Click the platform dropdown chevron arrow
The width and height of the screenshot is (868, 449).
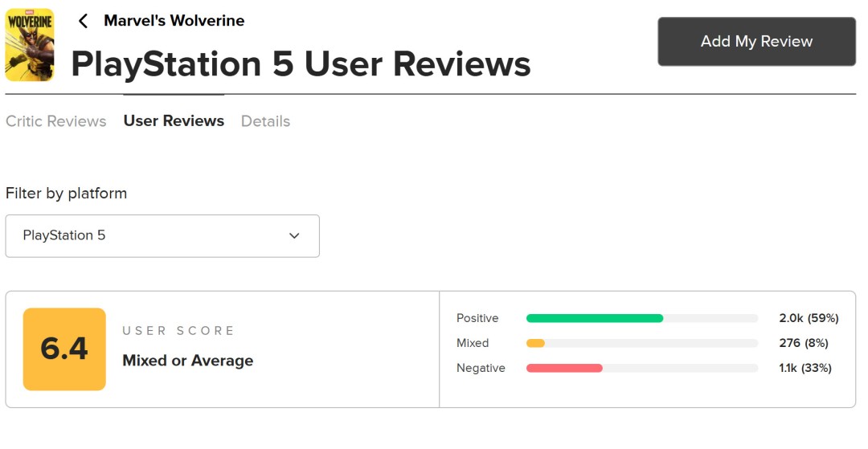(x=294, y=235)
